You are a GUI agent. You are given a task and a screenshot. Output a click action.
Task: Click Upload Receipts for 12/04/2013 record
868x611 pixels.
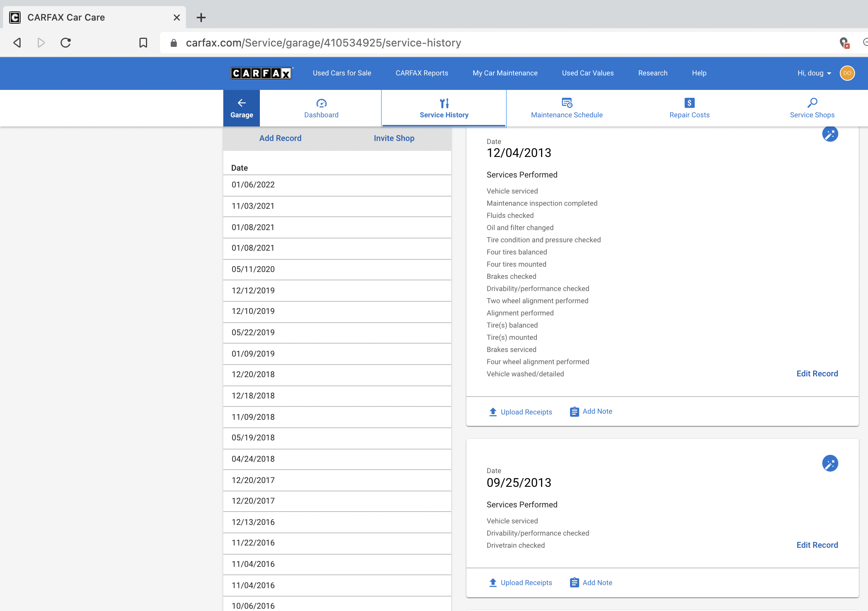[x=520, y=412]
